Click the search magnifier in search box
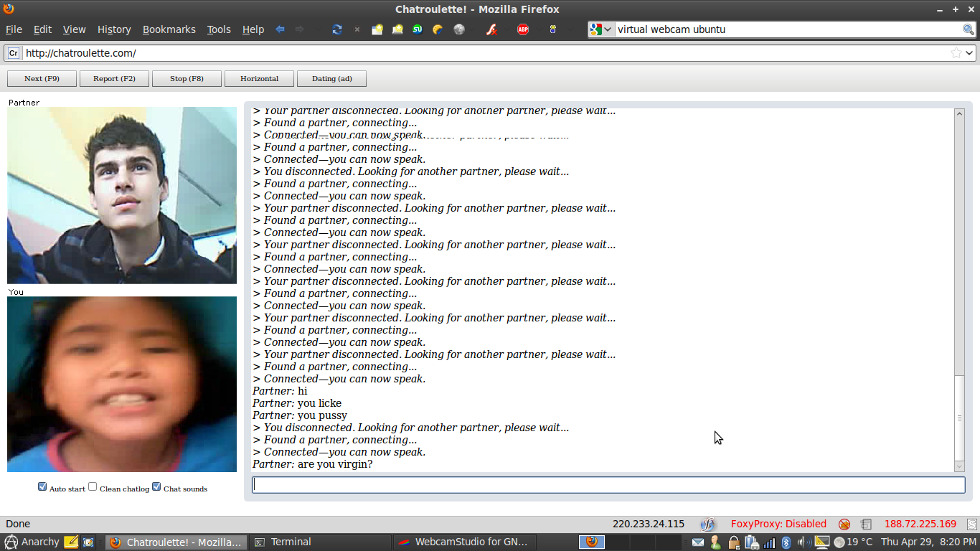This screenshot has height=551, width=980. (969, 29)
